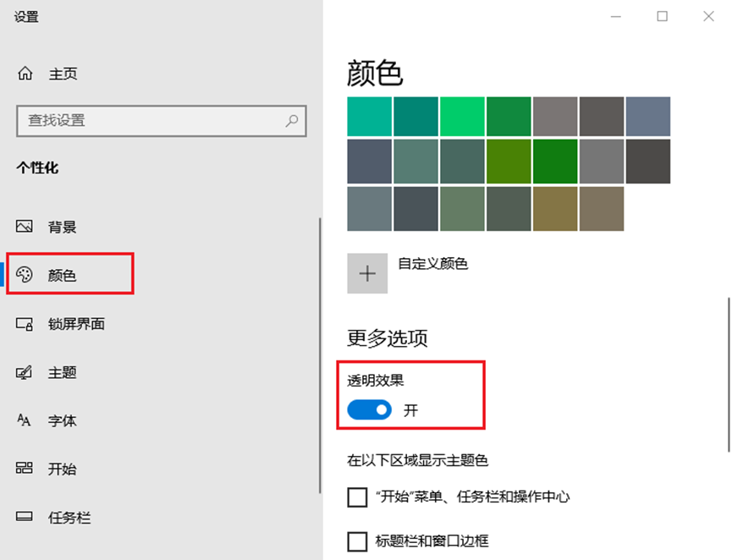Go to 锁屏界面 settings
This screenshot has height=560, width=732.
(161, 324)
